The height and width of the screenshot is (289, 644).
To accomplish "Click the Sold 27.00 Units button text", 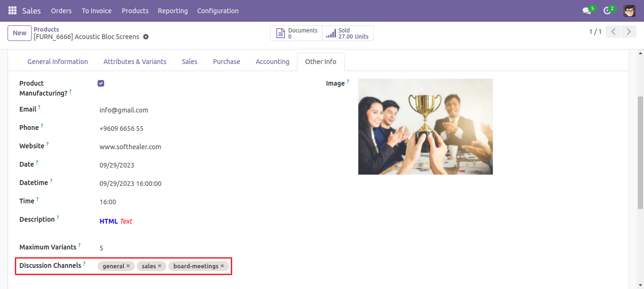I will pos(354,33).
